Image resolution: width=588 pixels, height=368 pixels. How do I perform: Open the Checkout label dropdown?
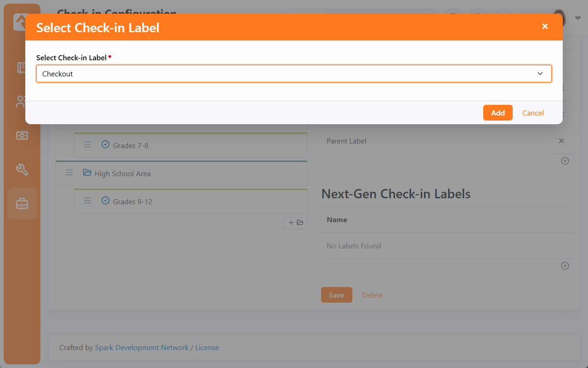[x=294, y=74]
